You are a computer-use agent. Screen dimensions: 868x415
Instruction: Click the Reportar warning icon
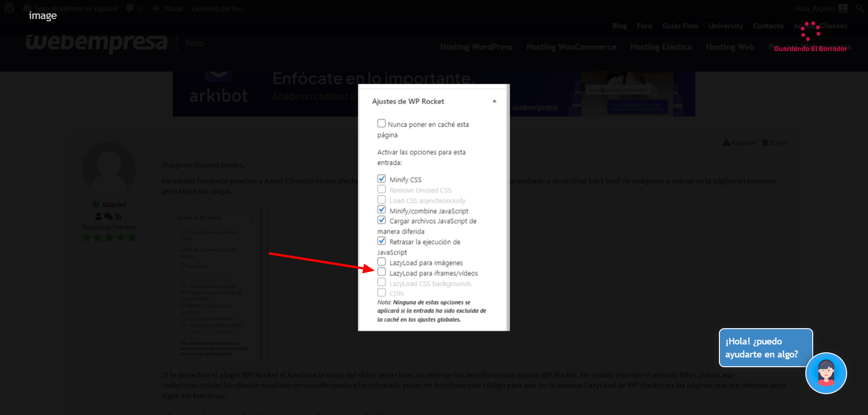click(x=726, y=143)
